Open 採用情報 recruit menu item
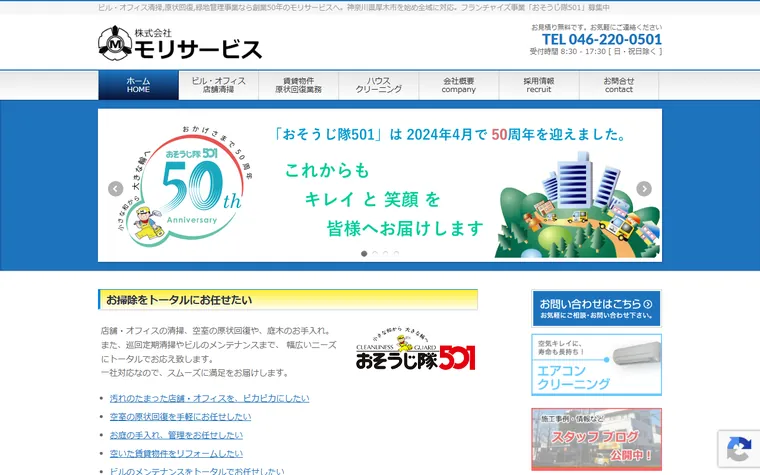 pyautogui.click(x=538, y=85)
